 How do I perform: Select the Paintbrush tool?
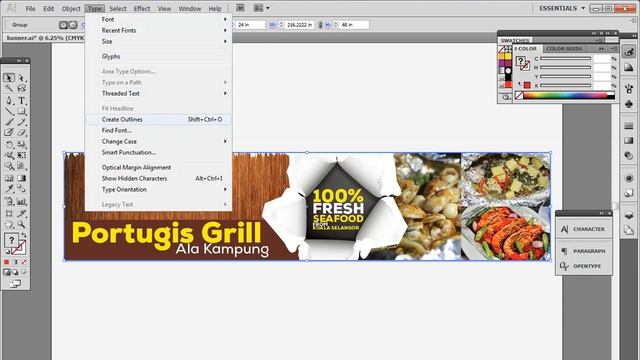[x=9, y=122]
